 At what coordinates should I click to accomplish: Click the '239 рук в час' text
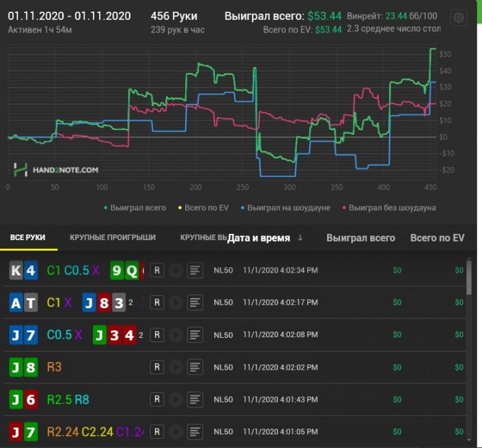pyautogui.click(x=178, y=30)
